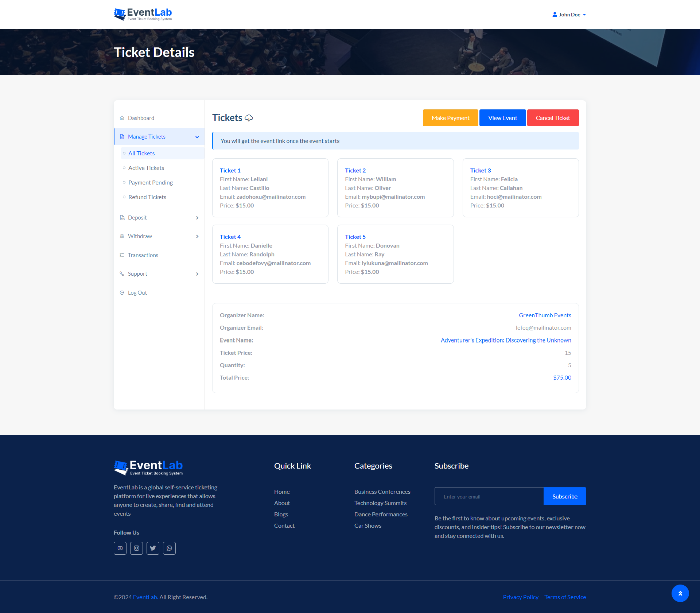This screenshot has height=613, width=700.
Task: Expand the Withdraw sidebar menu
Action: pos(197,236)
